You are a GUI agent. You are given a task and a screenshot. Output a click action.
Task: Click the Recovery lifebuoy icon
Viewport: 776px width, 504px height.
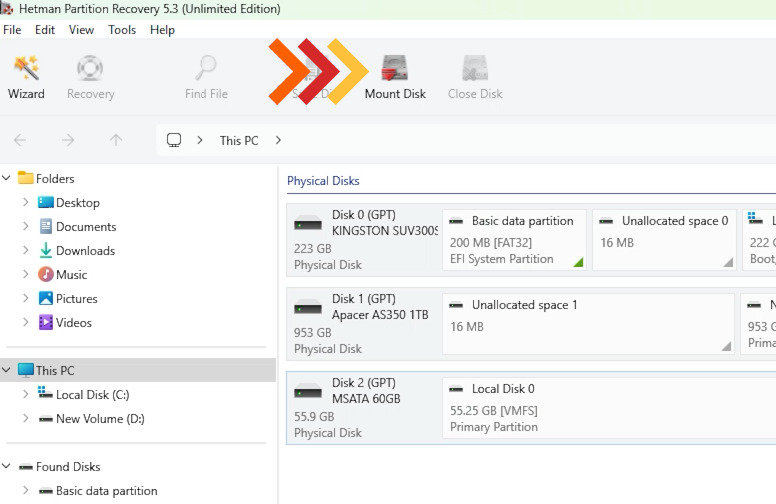(90, 68)
